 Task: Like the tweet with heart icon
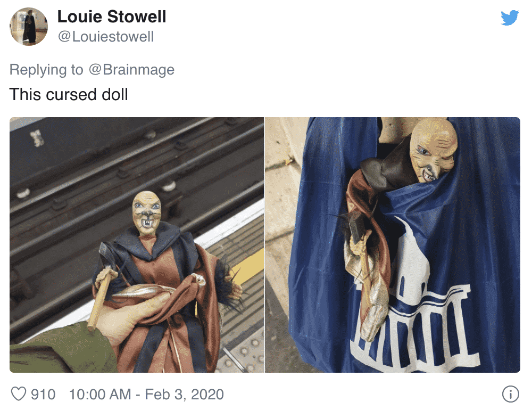pos(18,395)
